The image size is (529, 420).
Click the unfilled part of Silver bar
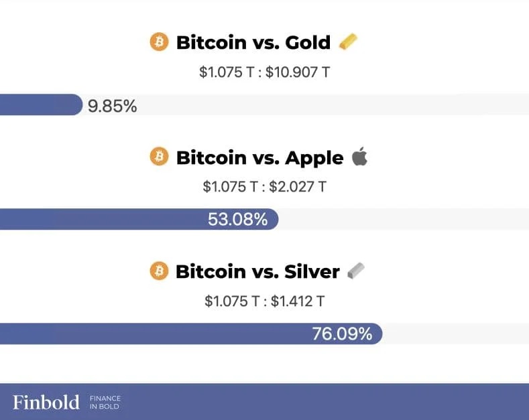click(x=456, y=334)
